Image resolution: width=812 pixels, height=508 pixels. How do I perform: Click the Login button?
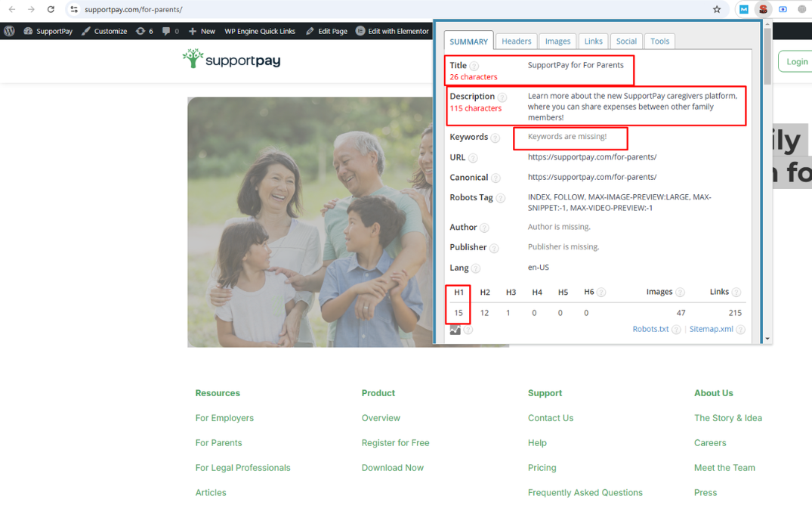tap(796, 62)
